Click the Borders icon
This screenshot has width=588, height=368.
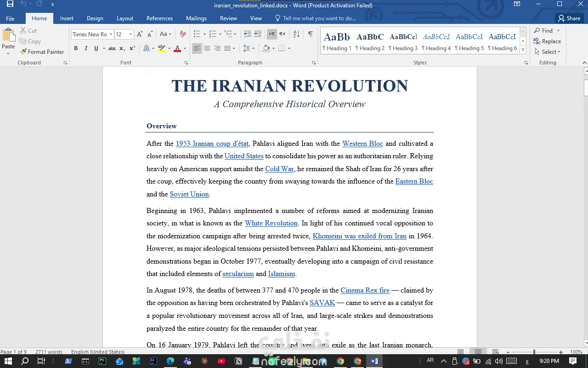click(282, 48)
